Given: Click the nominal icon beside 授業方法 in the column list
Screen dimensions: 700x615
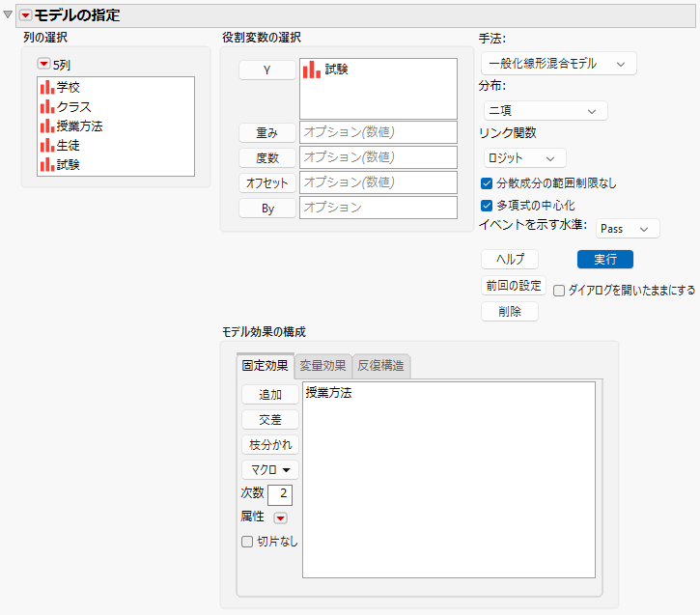Looking at the screenshot, I should coord(47,126).
